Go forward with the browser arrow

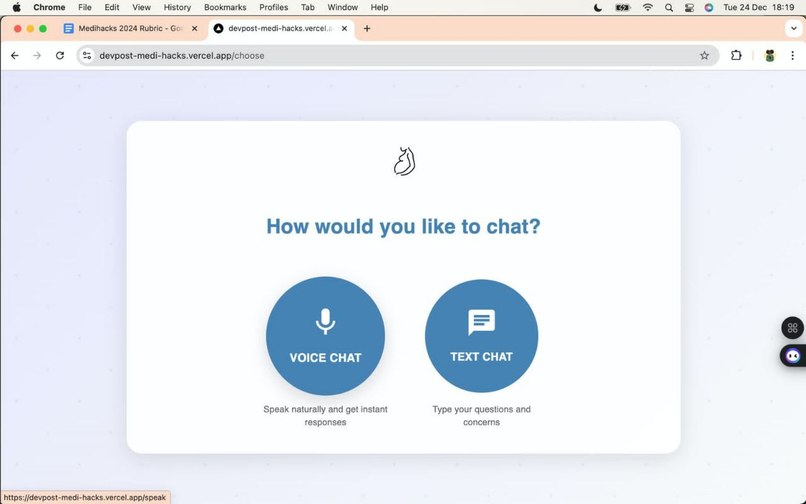coord(37,56)
